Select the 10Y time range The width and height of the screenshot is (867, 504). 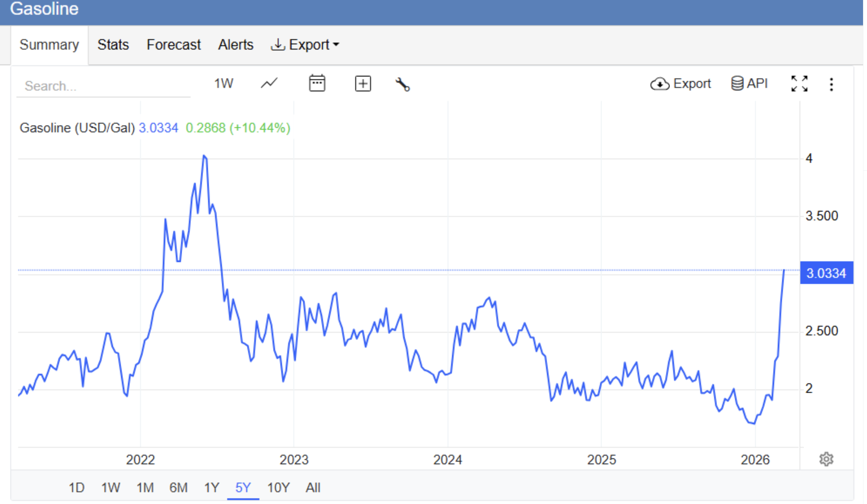click(278, 487)
